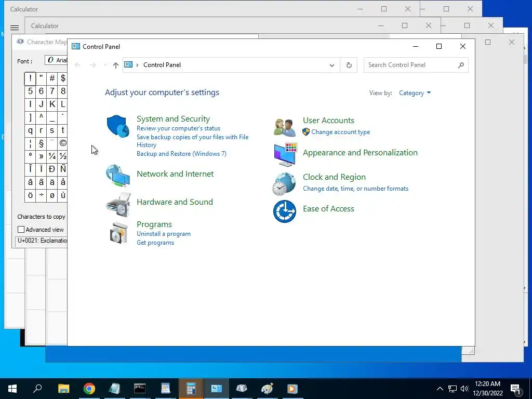Viewport: 532px width, 399px height.
Task: Switch to Character Map via the taskbar
Action: (242, 389)
